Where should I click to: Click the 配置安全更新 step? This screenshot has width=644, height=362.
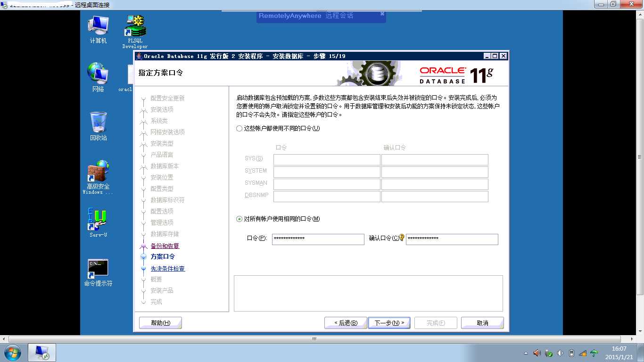tap(167, 99)
